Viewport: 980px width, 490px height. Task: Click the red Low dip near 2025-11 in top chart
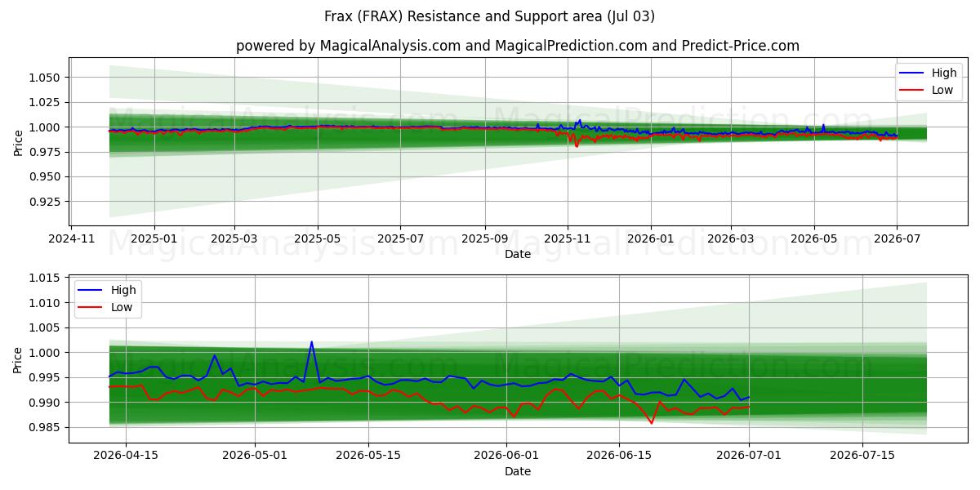[x=577, y=146]
